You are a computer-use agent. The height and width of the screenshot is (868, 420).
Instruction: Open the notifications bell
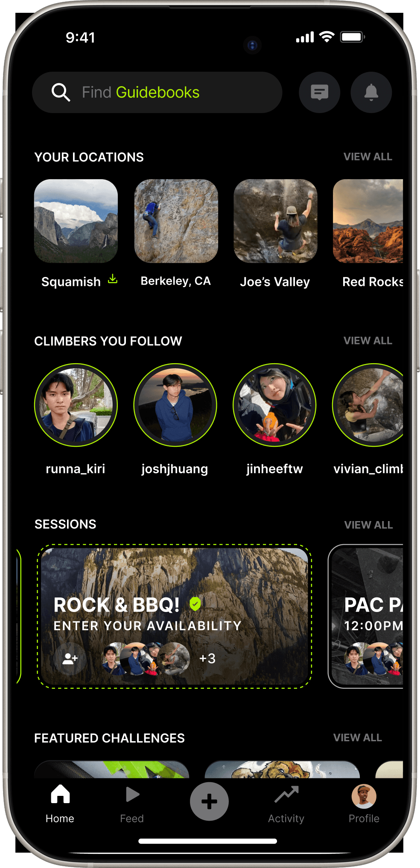(371, 92)
